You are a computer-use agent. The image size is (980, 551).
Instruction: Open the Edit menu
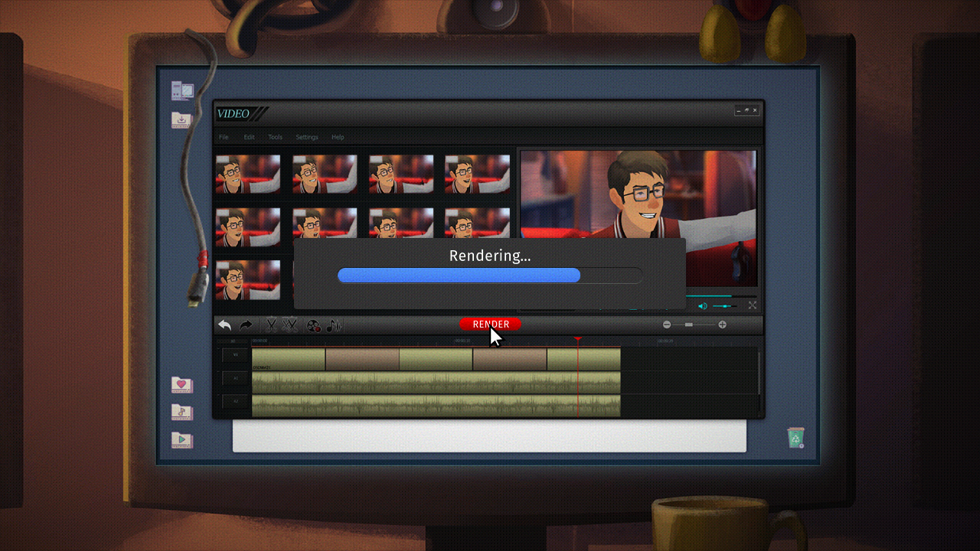tap(249, 137)
